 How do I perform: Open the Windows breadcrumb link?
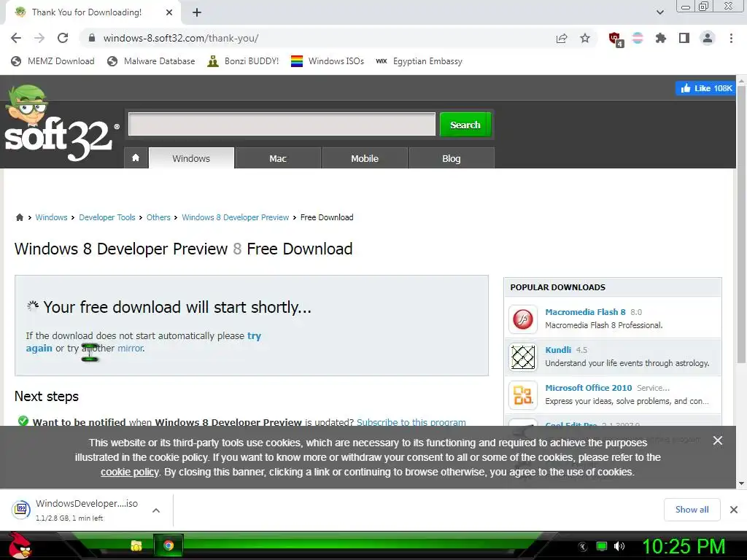[x=51, y=217]
